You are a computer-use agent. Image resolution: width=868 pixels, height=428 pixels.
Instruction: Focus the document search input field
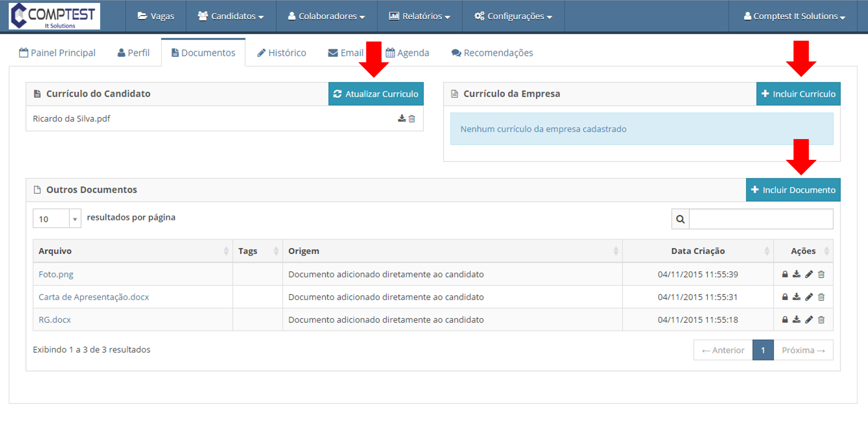[761, 219]
